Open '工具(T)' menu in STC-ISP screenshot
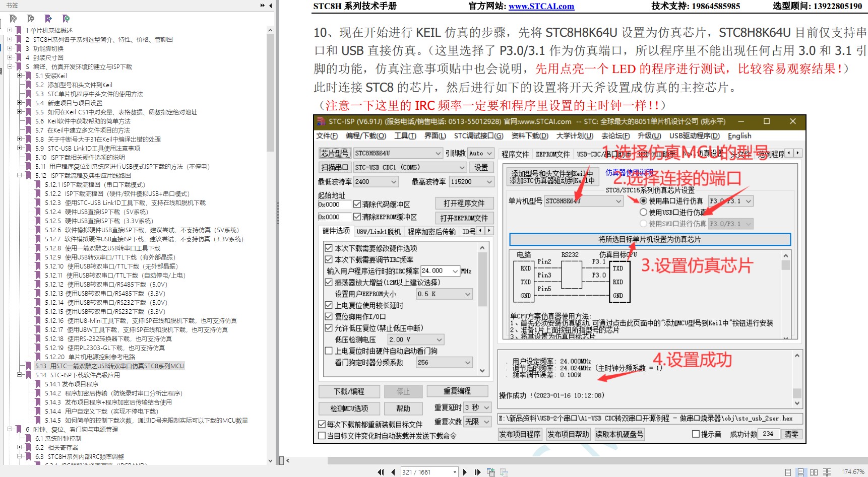Viewport: 868px width, 477px height. coord(405,136)
